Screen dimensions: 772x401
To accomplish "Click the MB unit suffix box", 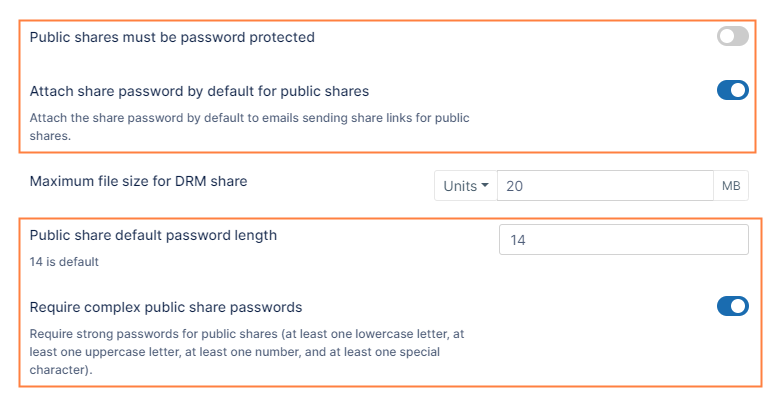I will (x=730, y=186).
